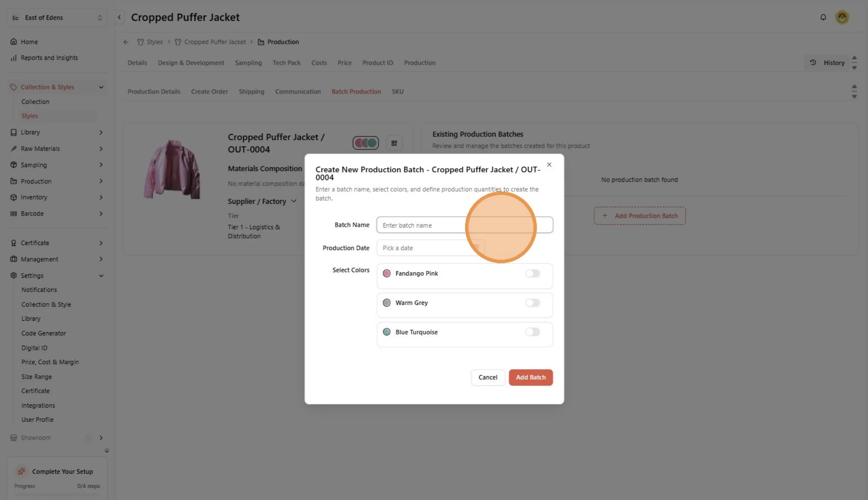Click the Batch Name input field

[465, 225]
